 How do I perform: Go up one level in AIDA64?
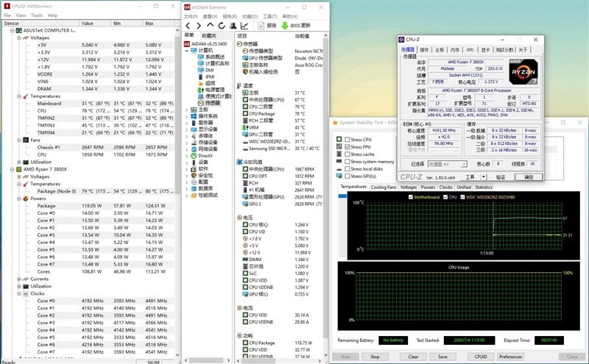(210, 25)
